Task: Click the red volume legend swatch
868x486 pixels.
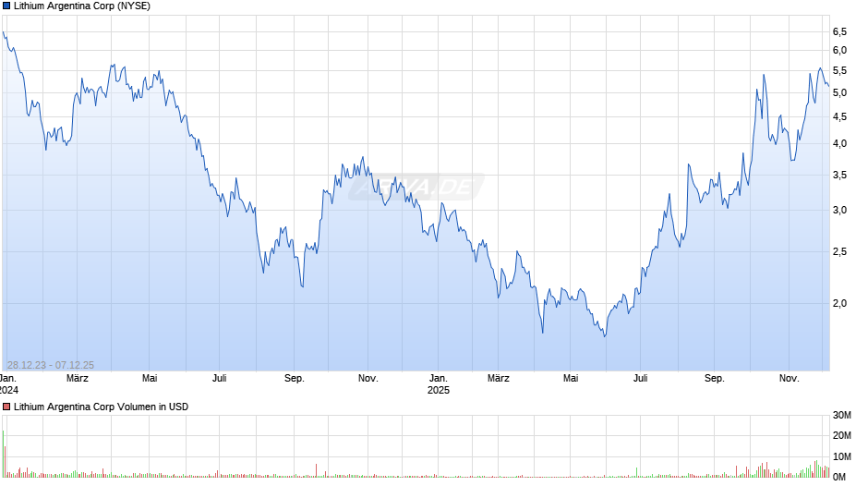Action: tap(6, 407)
